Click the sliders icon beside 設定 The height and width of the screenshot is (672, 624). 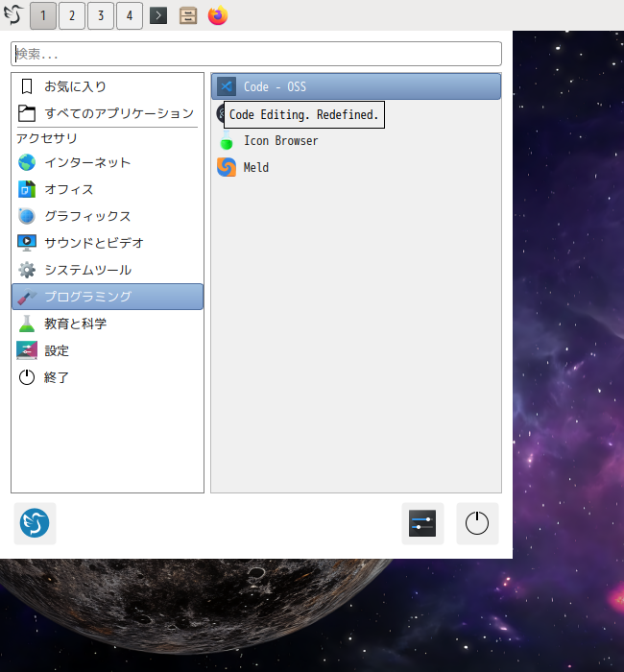point(27,350)
